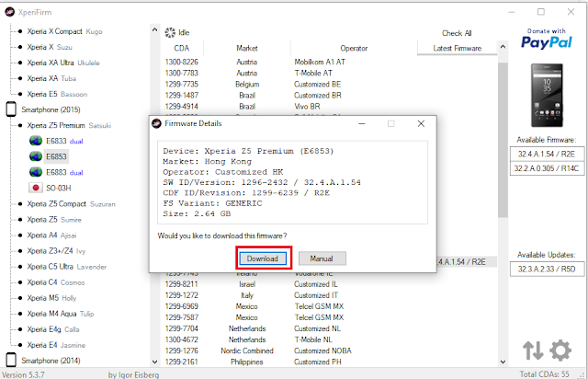Select Xperia Z3+/Z4 Ivy in tree
The width and height of the screenshot is (588, 379).
(x=56, y=251)
